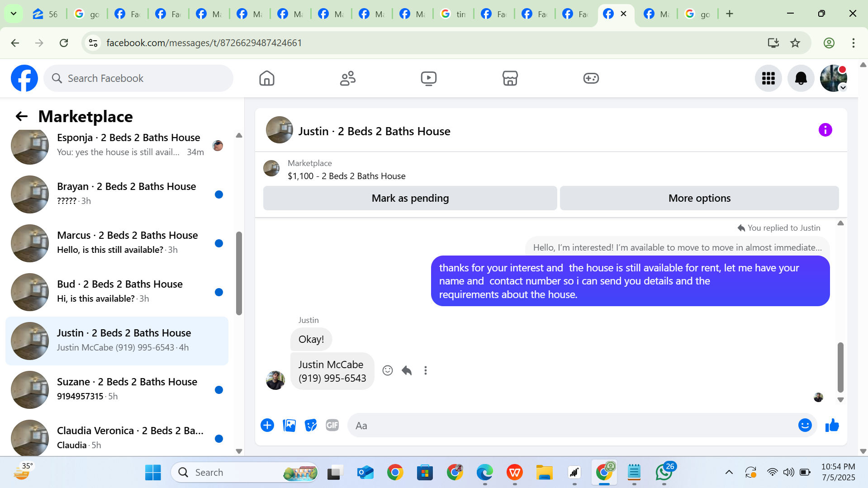
Task: Open Facebook Home icon
Action: coord(267,78)
